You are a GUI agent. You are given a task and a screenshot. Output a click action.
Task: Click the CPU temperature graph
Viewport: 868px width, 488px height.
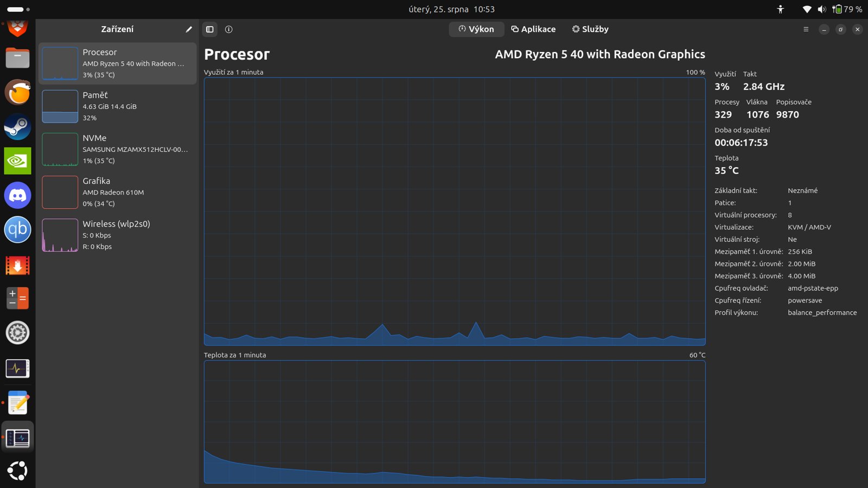[x=455, y=422]
